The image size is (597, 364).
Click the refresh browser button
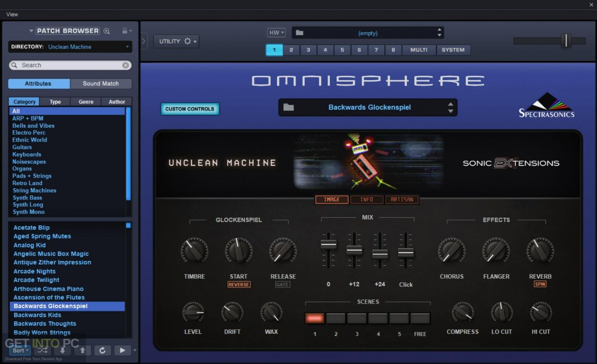[x=102, y=350]
